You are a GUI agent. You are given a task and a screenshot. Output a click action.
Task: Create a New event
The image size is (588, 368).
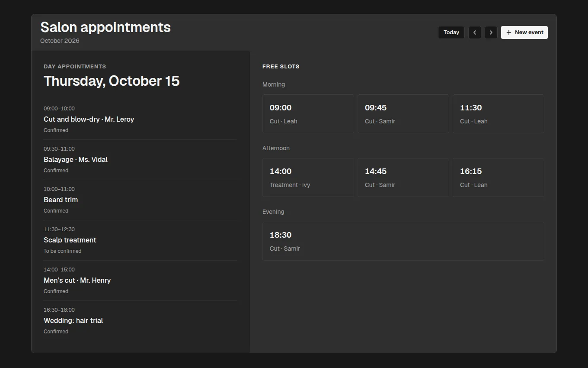(524, 32)
